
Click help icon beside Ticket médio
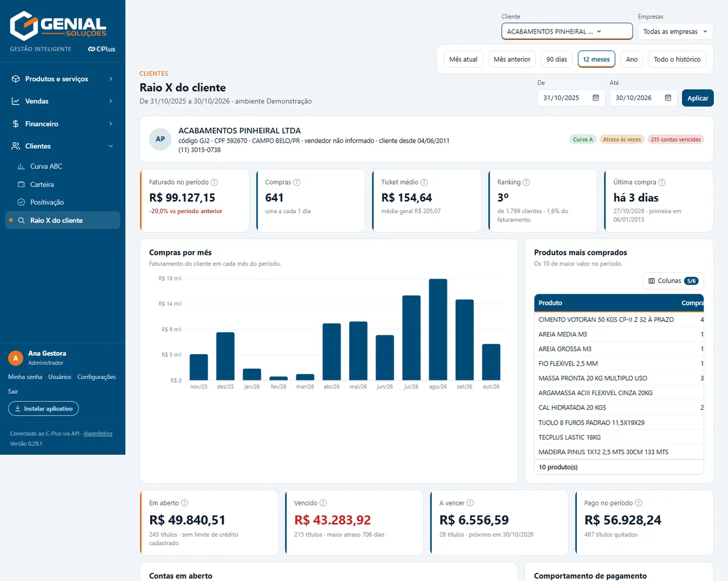click(x=424, y=182)
